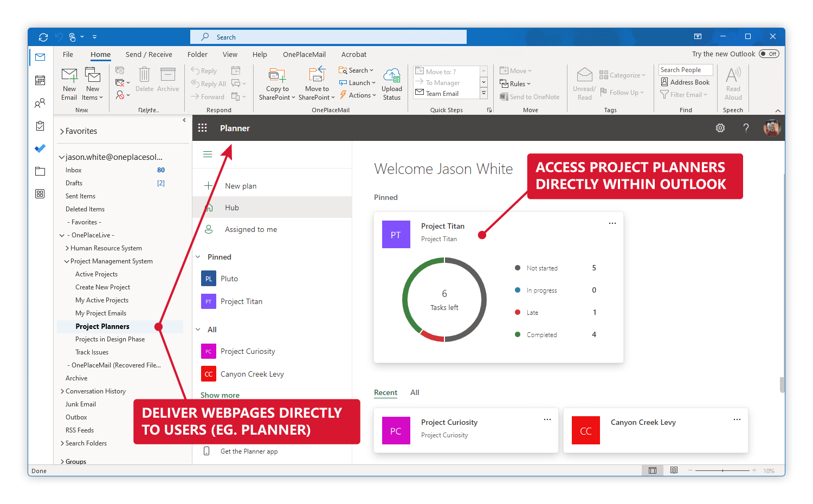The image size is (813, 504).
Task: Switch to the View ribbon tab
Action: (230, 54)
